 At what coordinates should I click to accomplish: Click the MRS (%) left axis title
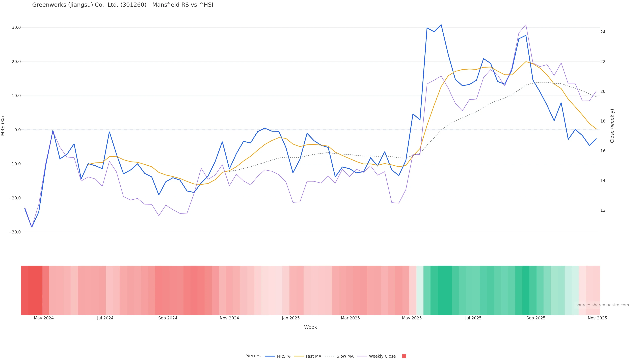tap(3, 126)
